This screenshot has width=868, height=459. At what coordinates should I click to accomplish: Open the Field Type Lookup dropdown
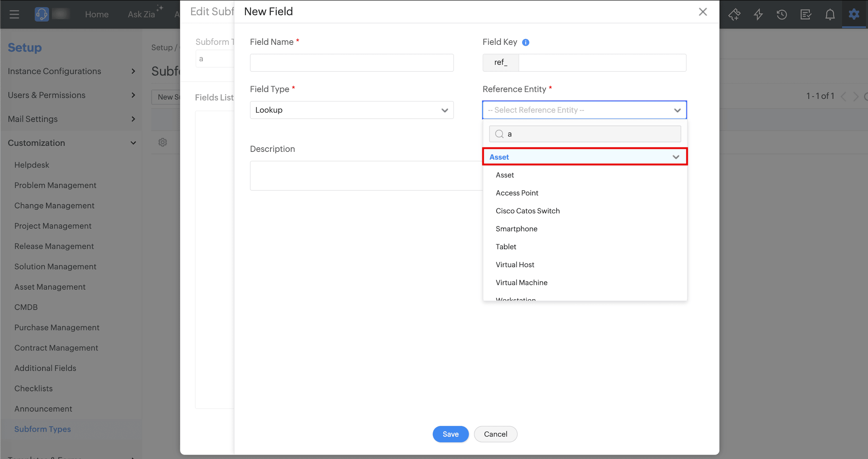(x=352, y=110)
